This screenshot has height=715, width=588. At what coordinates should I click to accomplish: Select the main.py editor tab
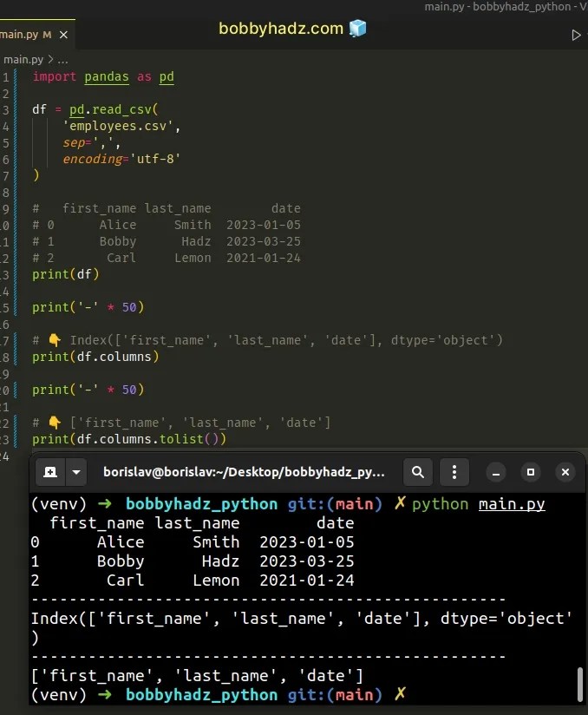[x=37, y=35]
